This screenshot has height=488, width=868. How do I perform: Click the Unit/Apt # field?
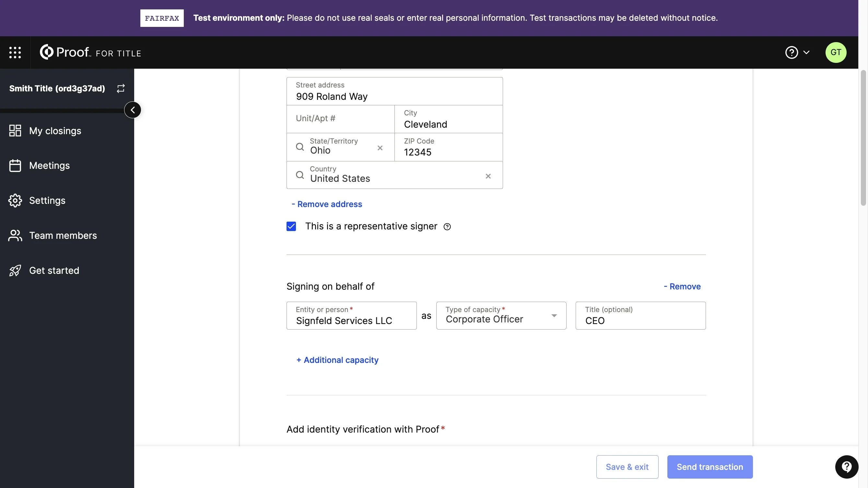[341, 119]
